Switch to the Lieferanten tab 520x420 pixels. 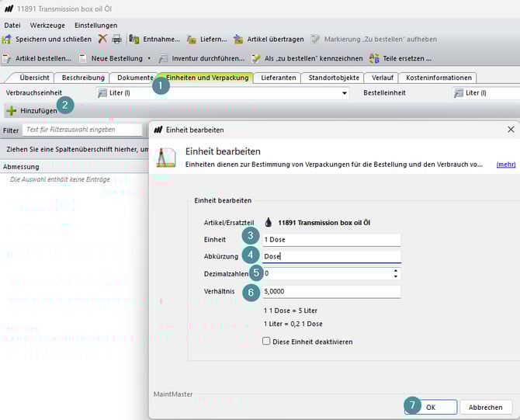point(278,78)
